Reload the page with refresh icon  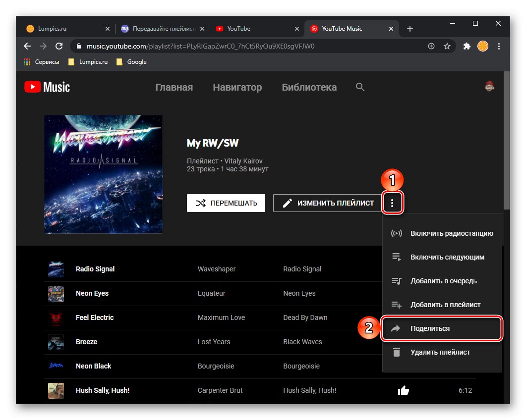[59, 46]
